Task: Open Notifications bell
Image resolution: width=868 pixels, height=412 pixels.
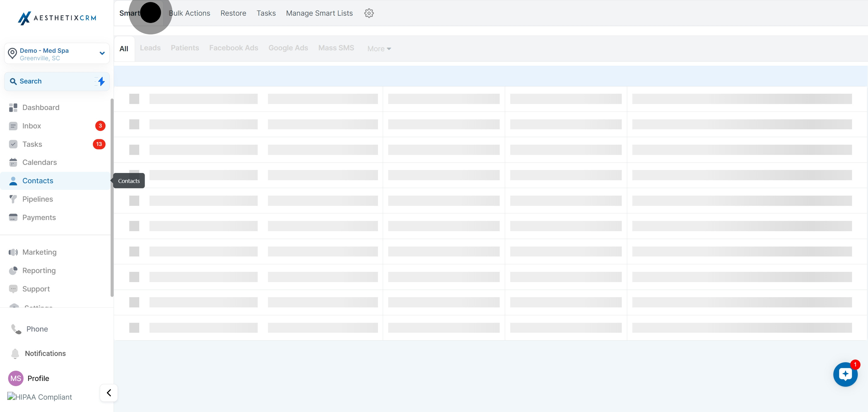Action: click(38, 354)
